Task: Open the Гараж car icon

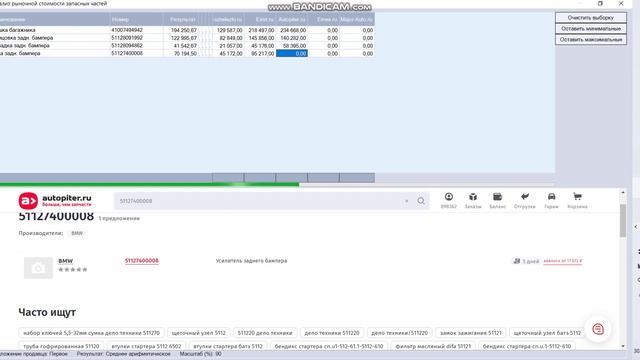Action: point(551,197)
